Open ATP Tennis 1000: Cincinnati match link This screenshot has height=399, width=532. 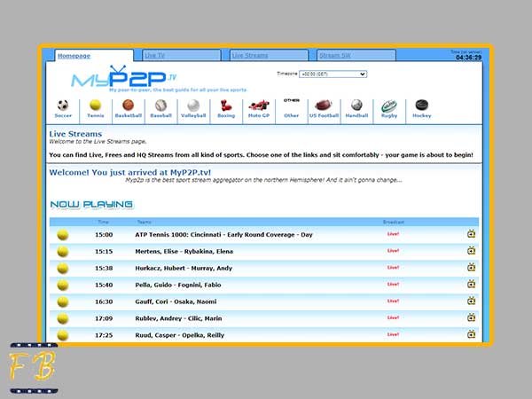(223, 234)
